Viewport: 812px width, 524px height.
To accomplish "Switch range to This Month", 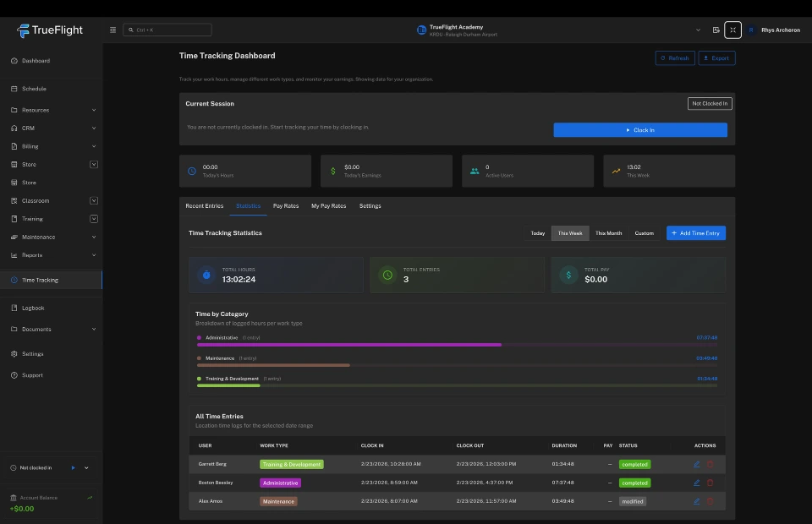I will pos(608,233).
